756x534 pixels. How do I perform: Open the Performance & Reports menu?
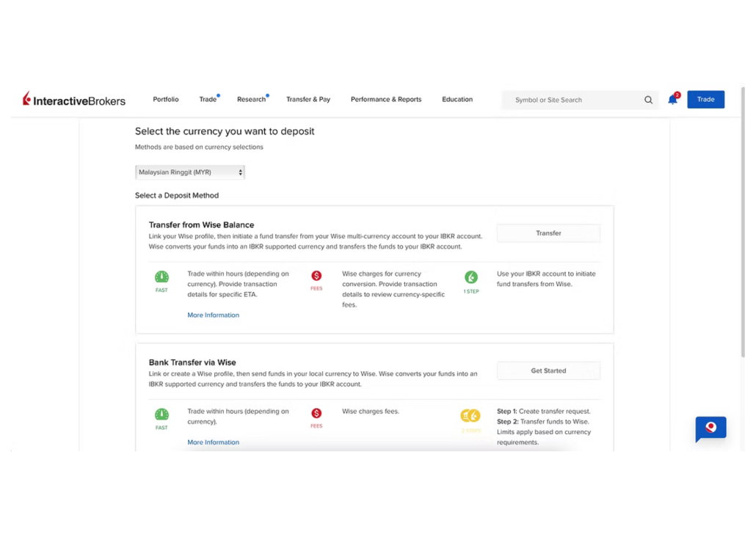tap(386, 99)
